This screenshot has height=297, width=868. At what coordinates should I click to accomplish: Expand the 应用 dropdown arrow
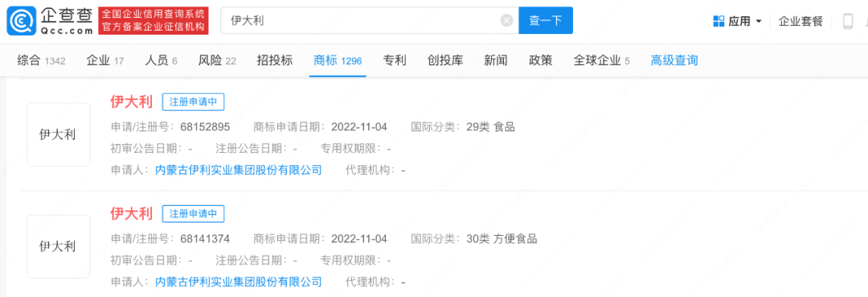click(x=759, y=22)
